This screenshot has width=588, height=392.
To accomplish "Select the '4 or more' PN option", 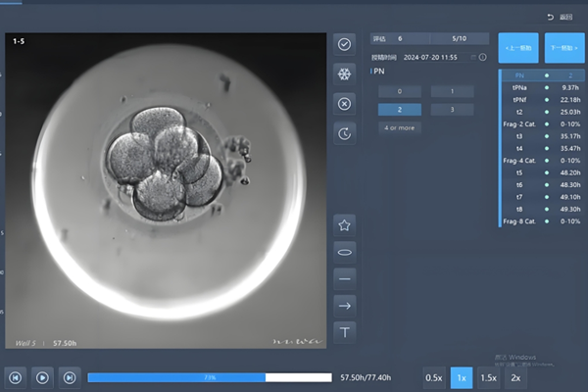I will 399,127.
